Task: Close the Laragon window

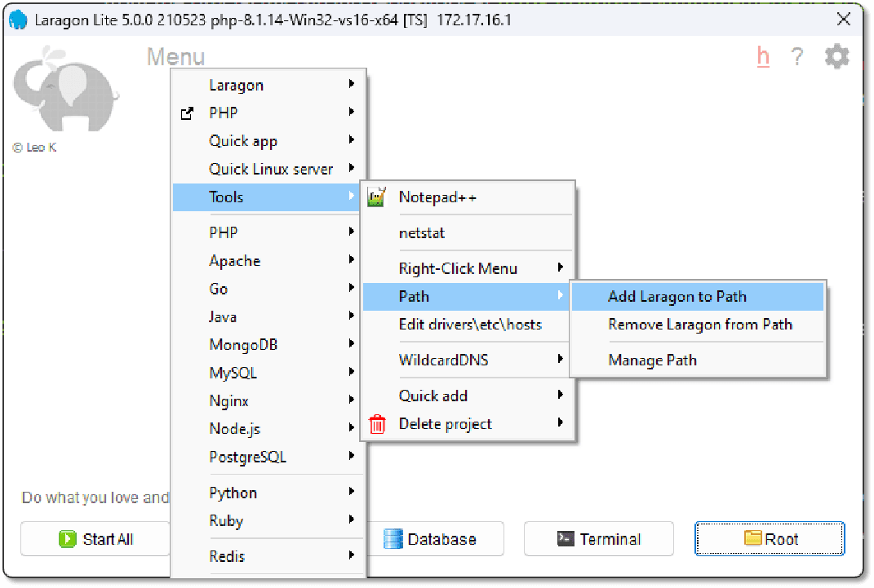Action: [x=843, y=20]
